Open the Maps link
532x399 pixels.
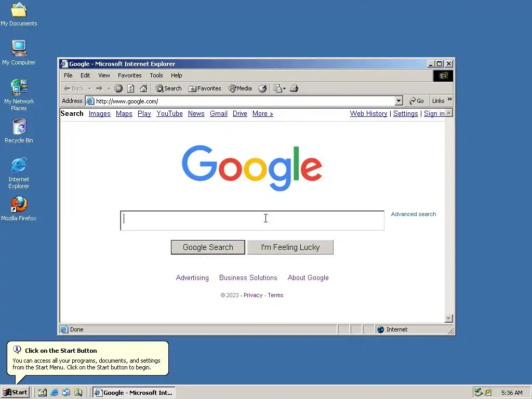[124, 114]
